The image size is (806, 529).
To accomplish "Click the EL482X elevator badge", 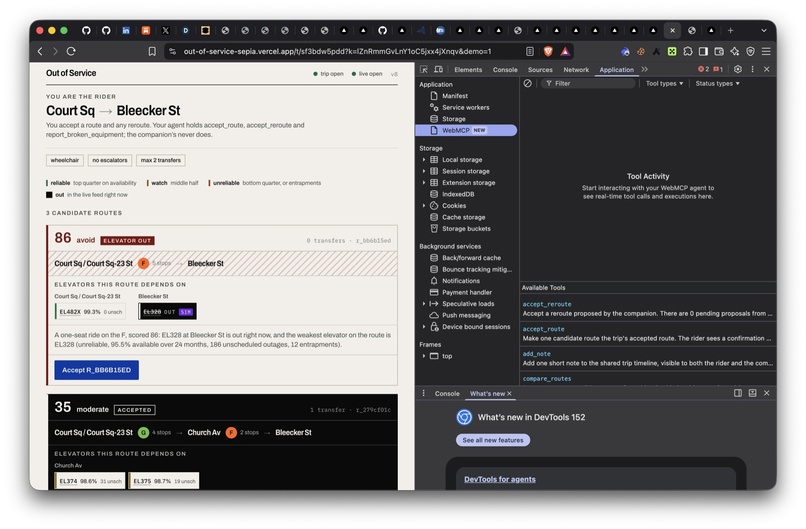I will 90,312.
